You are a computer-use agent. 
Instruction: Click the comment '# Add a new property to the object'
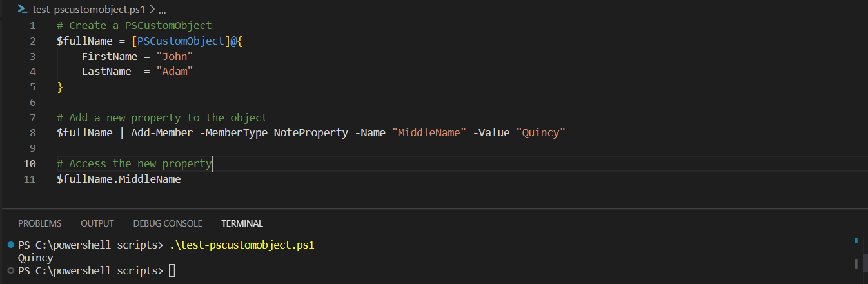coord(162,117)
